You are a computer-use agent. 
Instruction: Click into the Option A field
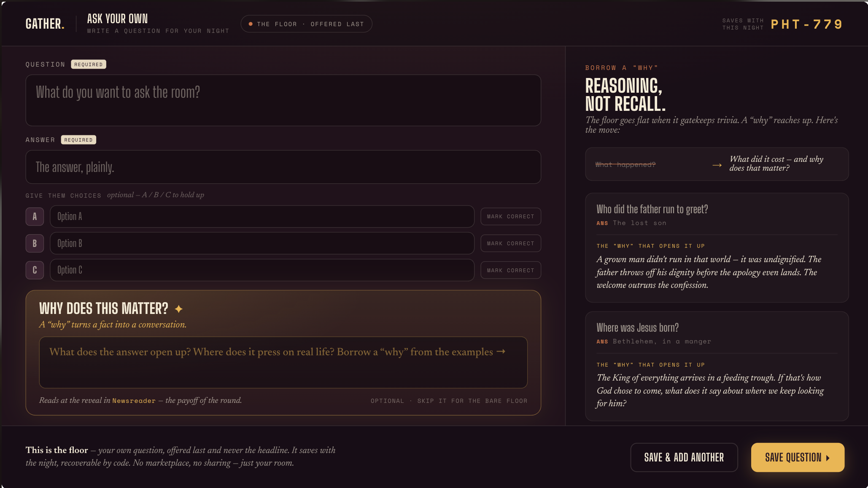(x=262, y=217)
